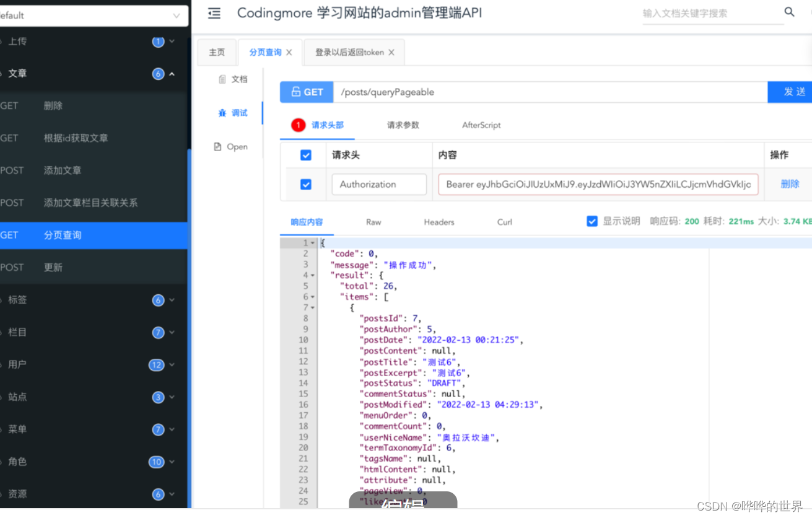Click the 删除 link in header row
The image size is (812, 518).
[x=790, y=184]
